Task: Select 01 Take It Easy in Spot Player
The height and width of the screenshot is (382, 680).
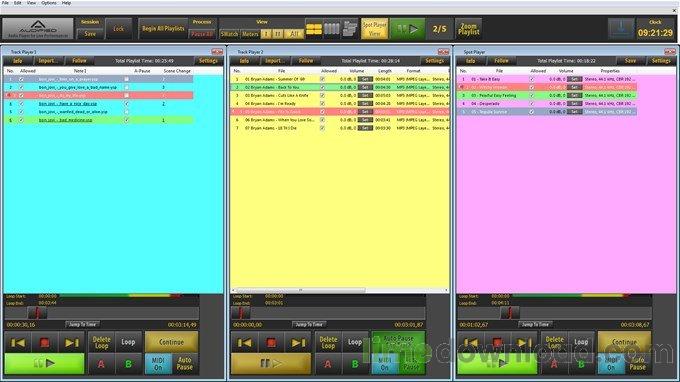Action: coord(546,79)
